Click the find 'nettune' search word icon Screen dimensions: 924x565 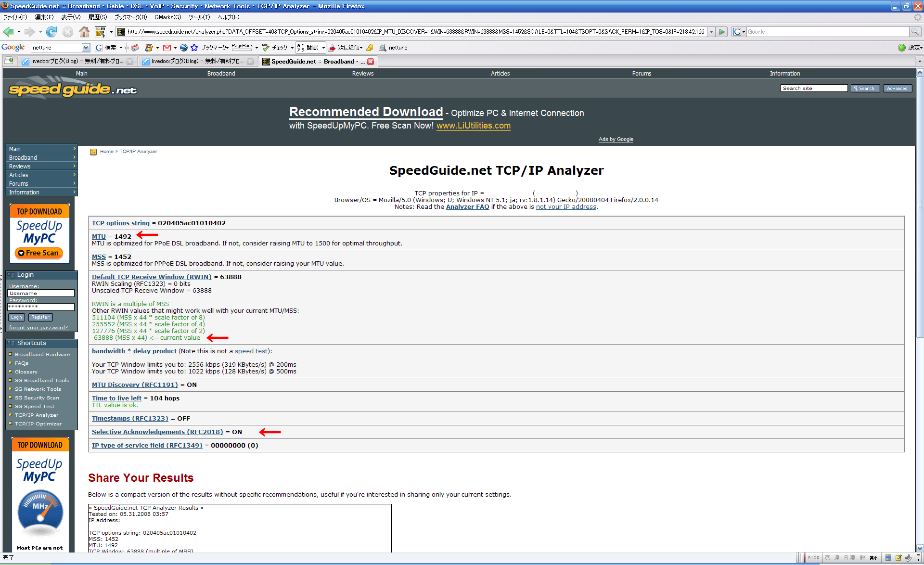pos(383,48)
